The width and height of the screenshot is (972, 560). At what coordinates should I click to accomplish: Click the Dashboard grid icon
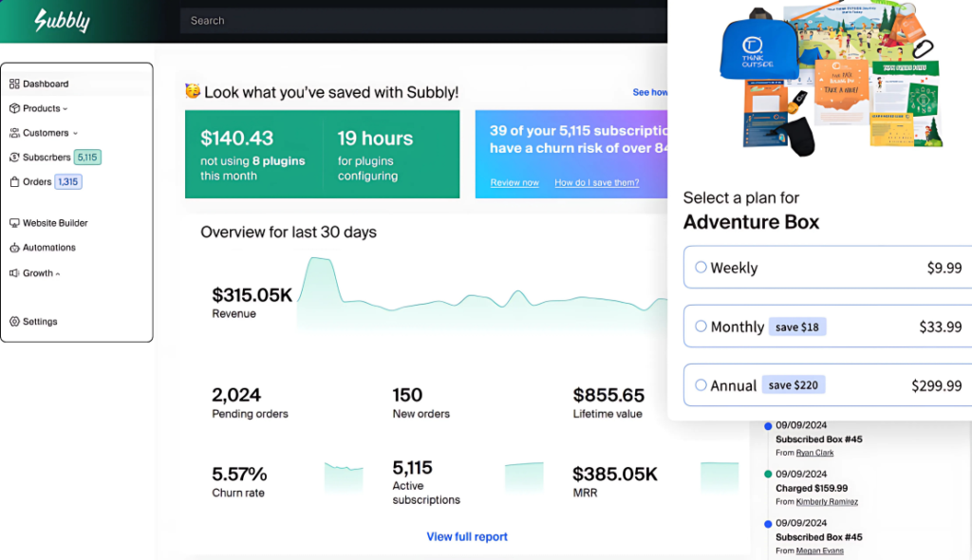(x=14, y=84)
